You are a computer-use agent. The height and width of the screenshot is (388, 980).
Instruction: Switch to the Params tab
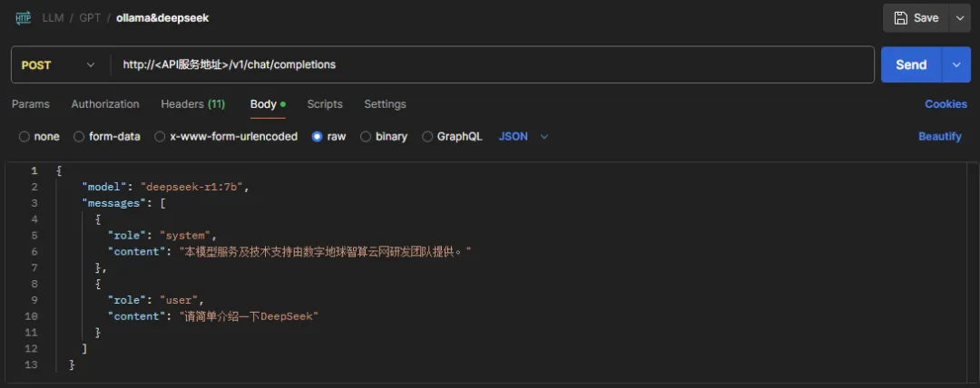point(31,104)
